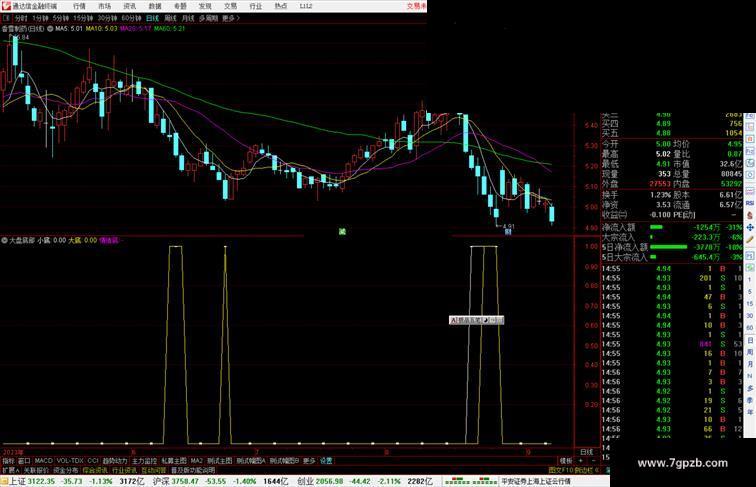Open the 关联报价 tab
This screenshot has height=487, width=756.
click(x=36, y=470)
